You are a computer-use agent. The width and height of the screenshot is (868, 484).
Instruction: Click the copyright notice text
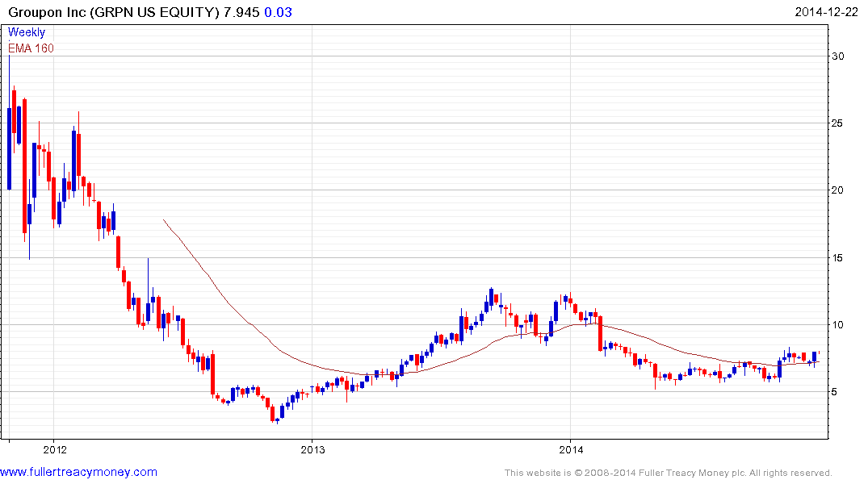pyautogui.click(x=669, y=473)
